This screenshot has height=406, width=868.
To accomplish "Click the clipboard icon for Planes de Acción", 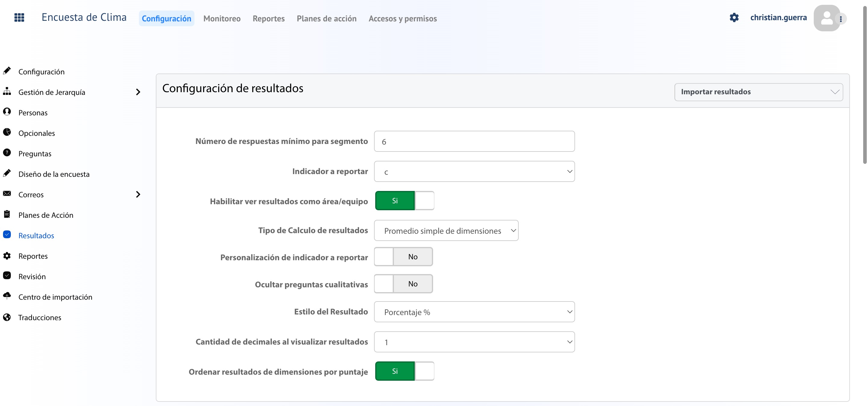I will pyautogui.click(x=7, y=214).
